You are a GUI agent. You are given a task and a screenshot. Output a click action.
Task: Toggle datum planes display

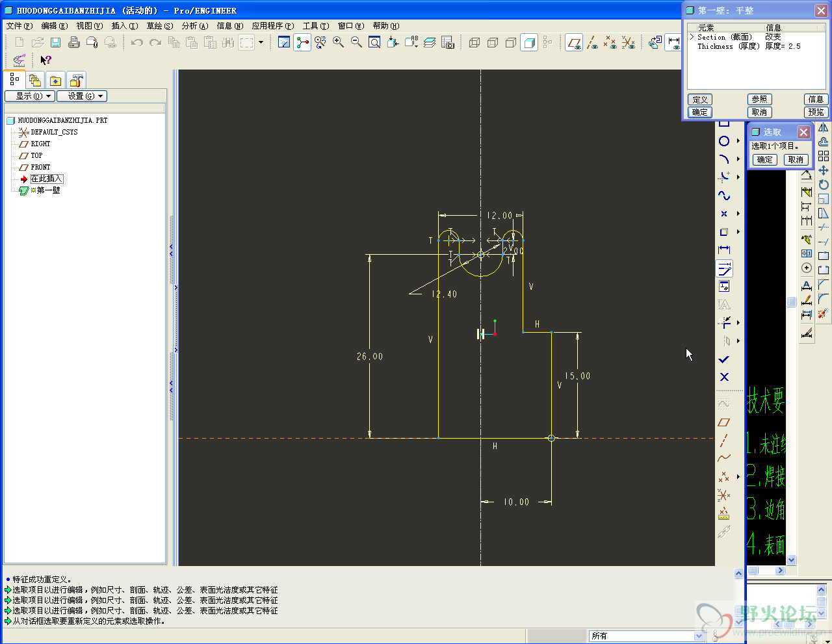coord(574,42)
